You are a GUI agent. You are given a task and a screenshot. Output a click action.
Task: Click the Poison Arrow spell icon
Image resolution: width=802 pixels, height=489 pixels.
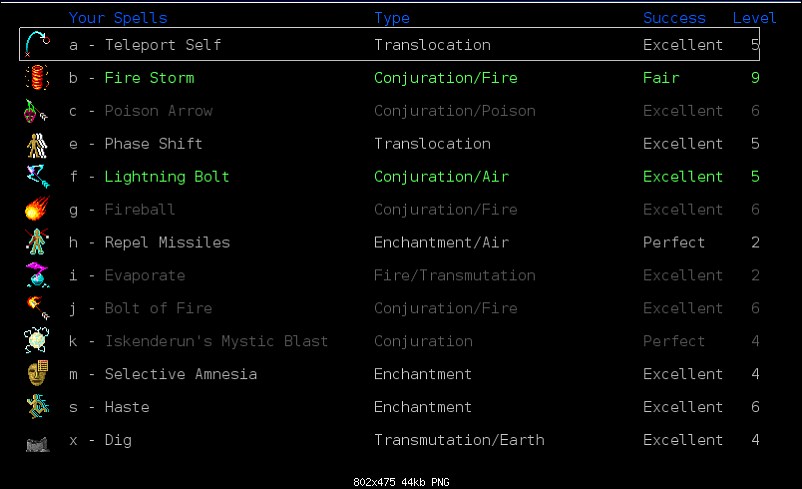(x=37, y=111)
